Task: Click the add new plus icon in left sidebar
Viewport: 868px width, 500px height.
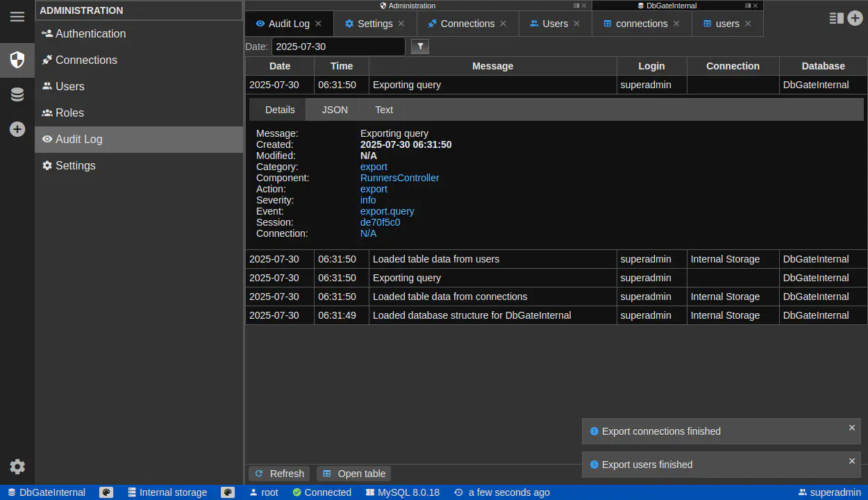Action: [x=17, y=129]
